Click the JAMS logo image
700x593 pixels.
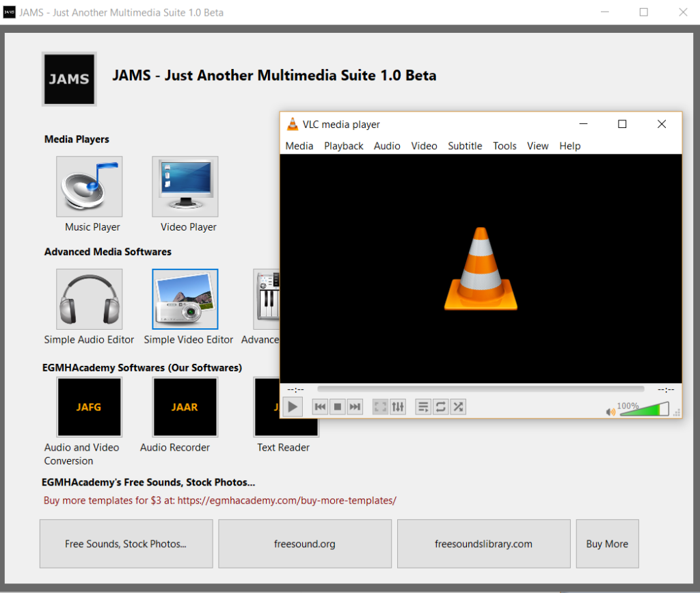[x=69, y=79]
